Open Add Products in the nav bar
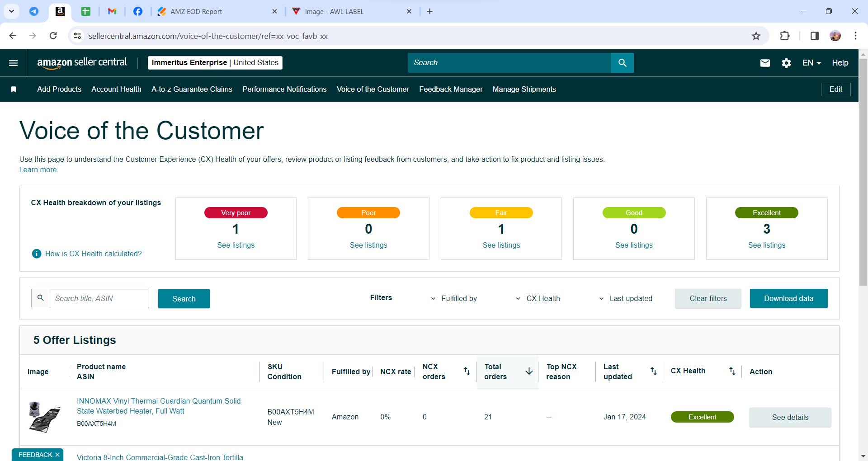868x461 pixels. coord(59,89)
